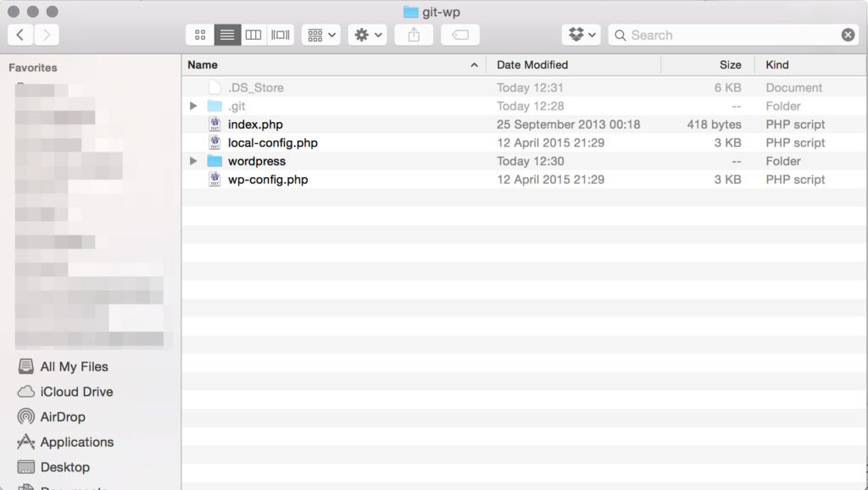Click the Today 12:30 date of wordpress
This screenshot has width=868, height=490.
pyautogui.click(x=531, y=161)
